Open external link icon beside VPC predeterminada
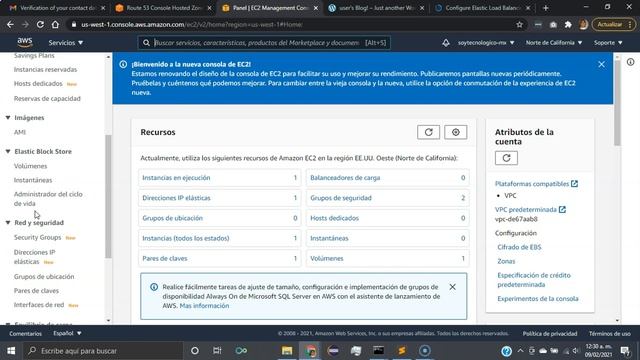 [x=562, y=209]
